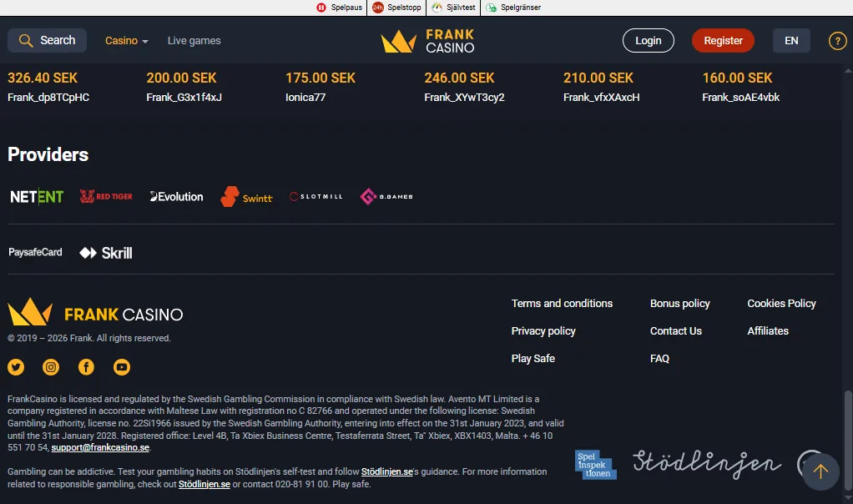Viewport: 853px width, 504px height.
Task: Open the Instagram social icon
Action: pos(51,367)
